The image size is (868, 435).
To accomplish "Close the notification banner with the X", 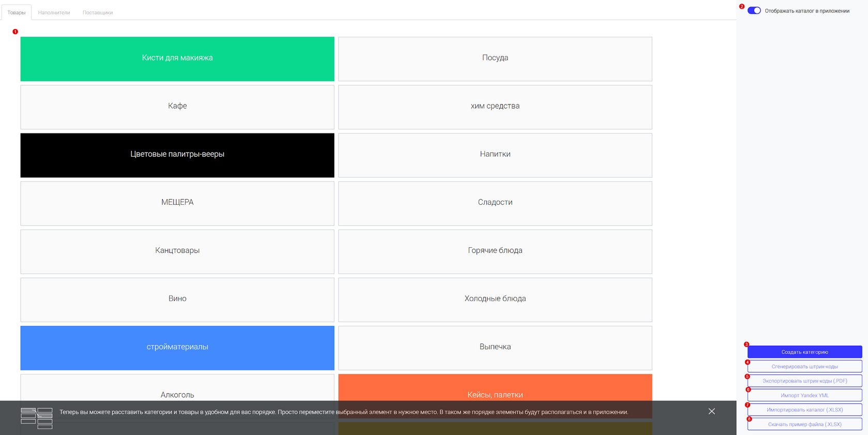I will pos(711,411).
